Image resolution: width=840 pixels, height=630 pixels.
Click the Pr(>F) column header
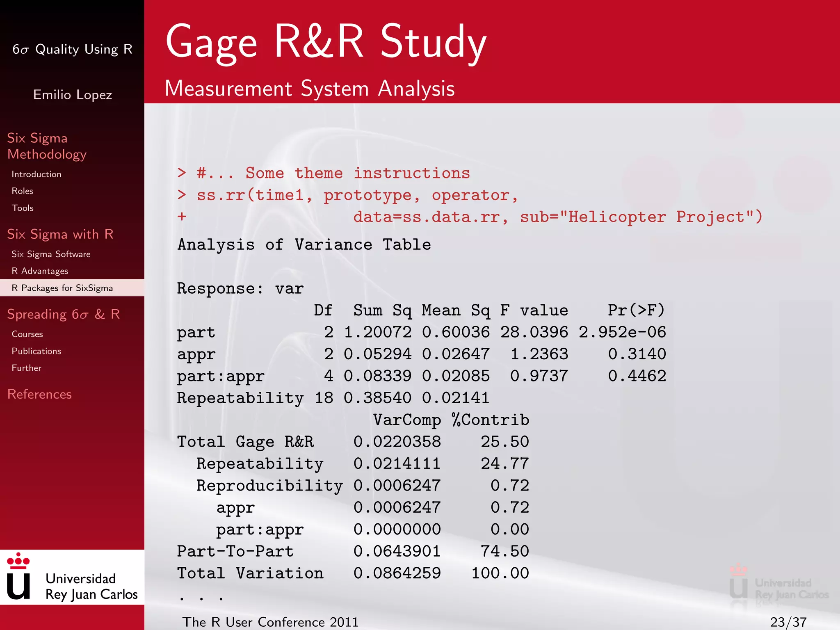point(636,310)
